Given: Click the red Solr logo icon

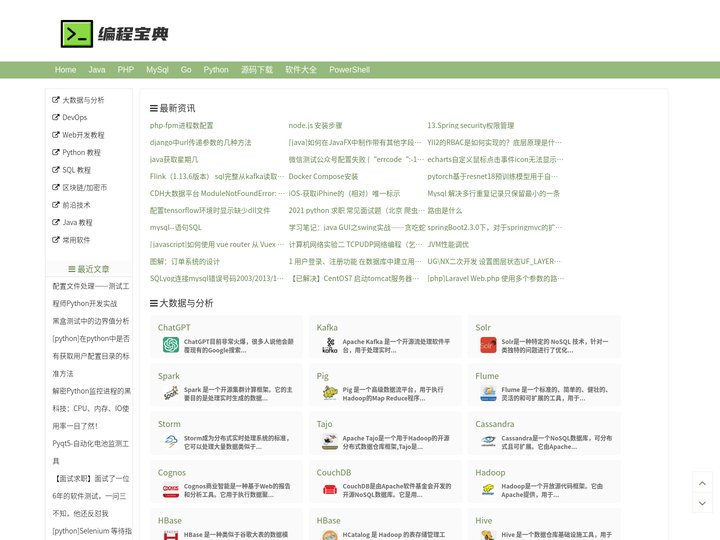Looking at the screenshot, I should pos(488,345).
